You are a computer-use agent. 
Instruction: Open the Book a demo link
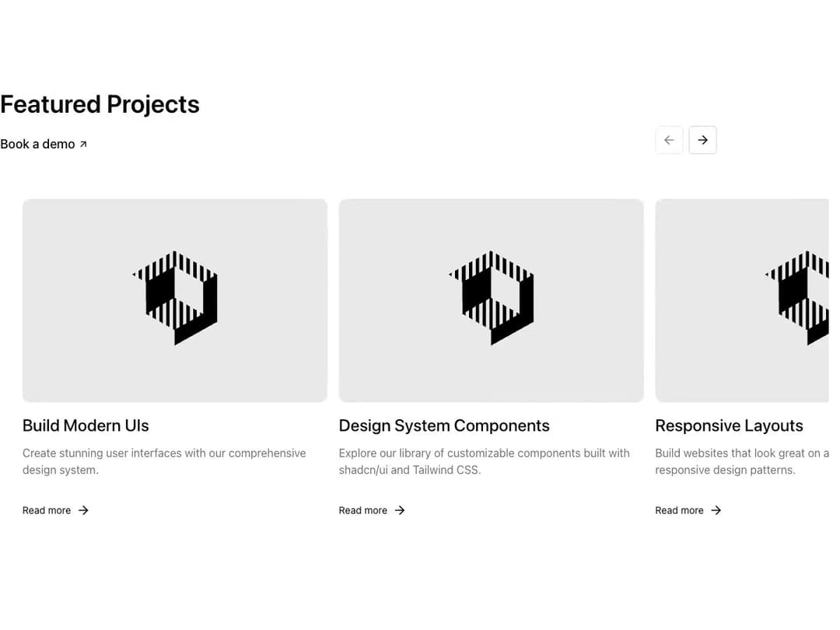pos(44,144)
